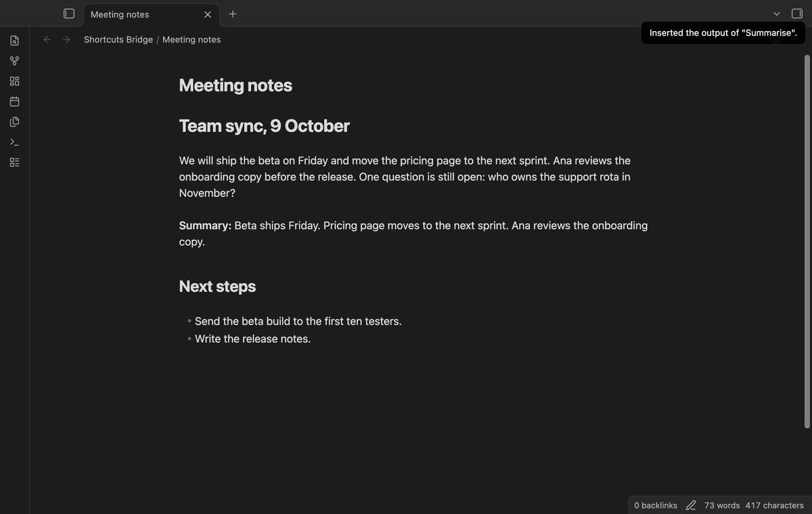Open graph view from the ribbon
Image resolution: width=812 pixels, height=514 pixels.
coord(14,61)
